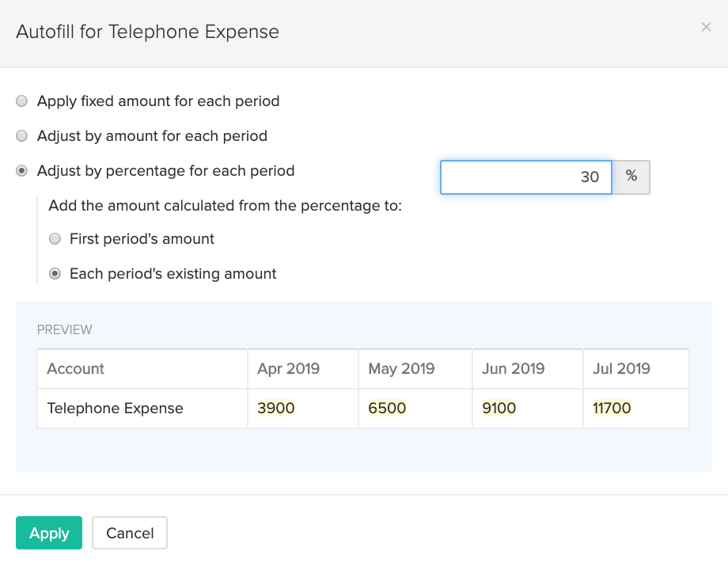Choose Each period's existing amount option
This screenshot has height=570, width=728.
55,274
